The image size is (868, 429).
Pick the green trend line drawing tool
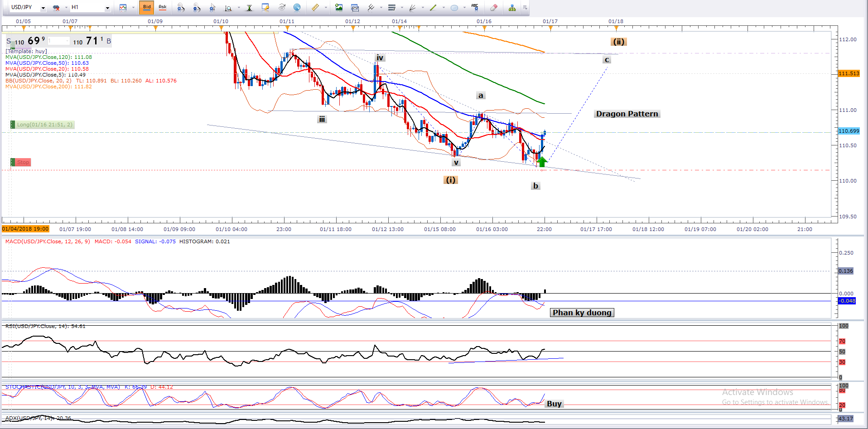[433, 7]
